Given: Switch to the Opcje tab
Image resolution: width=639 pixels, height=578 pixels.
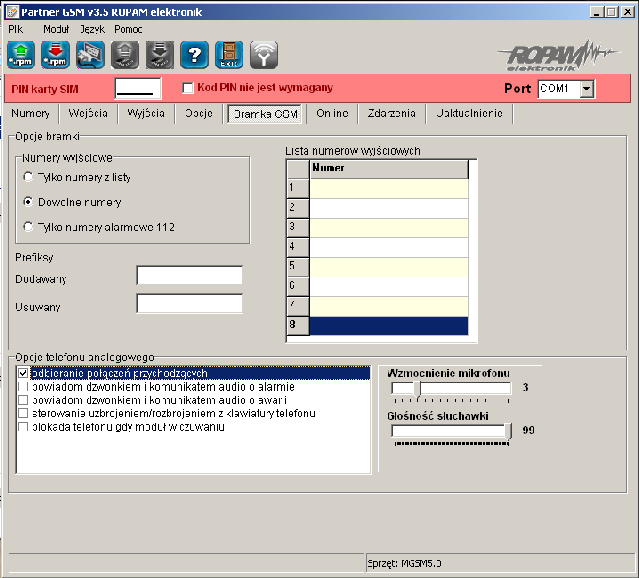Looking at the screenshot, I should [x=199, y=113].
